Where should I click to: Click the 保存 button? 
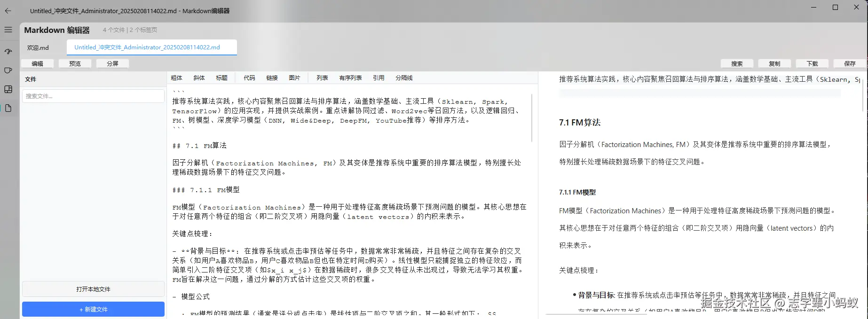point(850,63)
